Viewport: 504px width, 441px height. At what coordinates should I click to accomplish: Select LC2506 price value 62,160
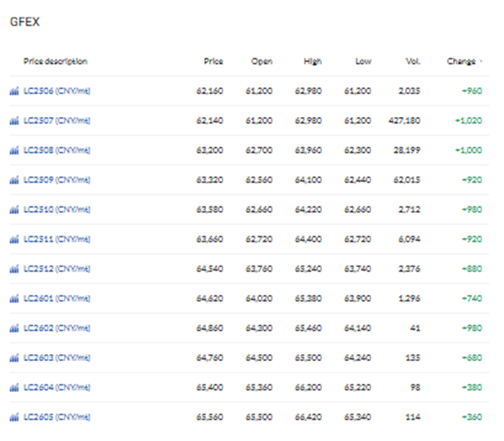pyautogui.click(x=210, y=91)
